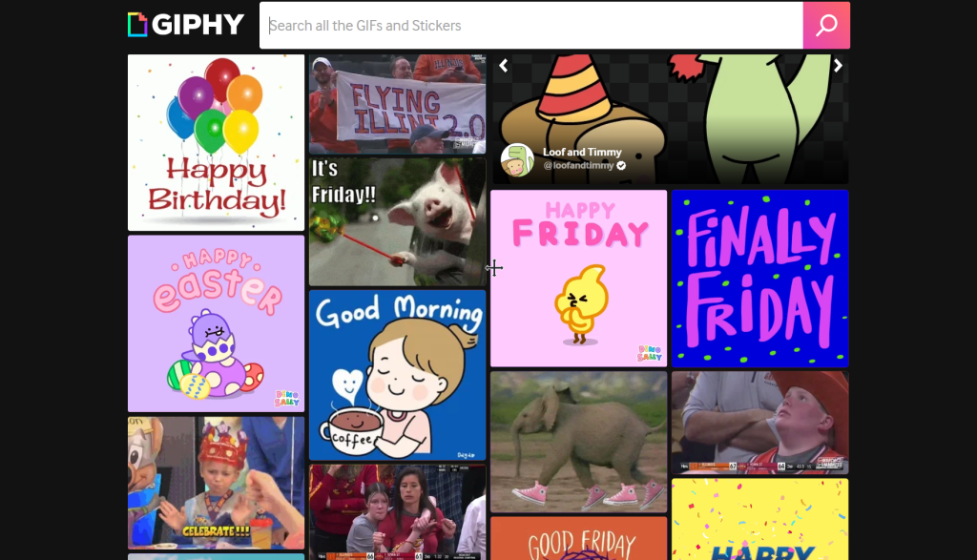Open the Happy Easter dinosaur GIF
The height and width of the screenshot is (560, 977).
217,324
